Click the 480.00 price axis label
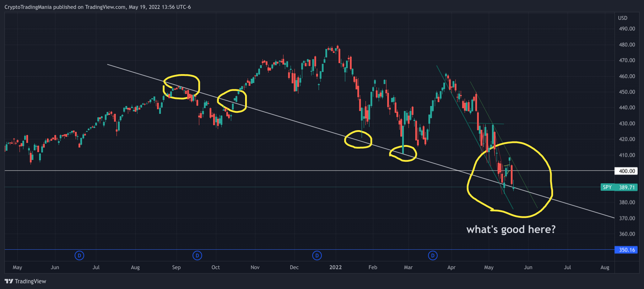644x289 pixels. (627, 45)
